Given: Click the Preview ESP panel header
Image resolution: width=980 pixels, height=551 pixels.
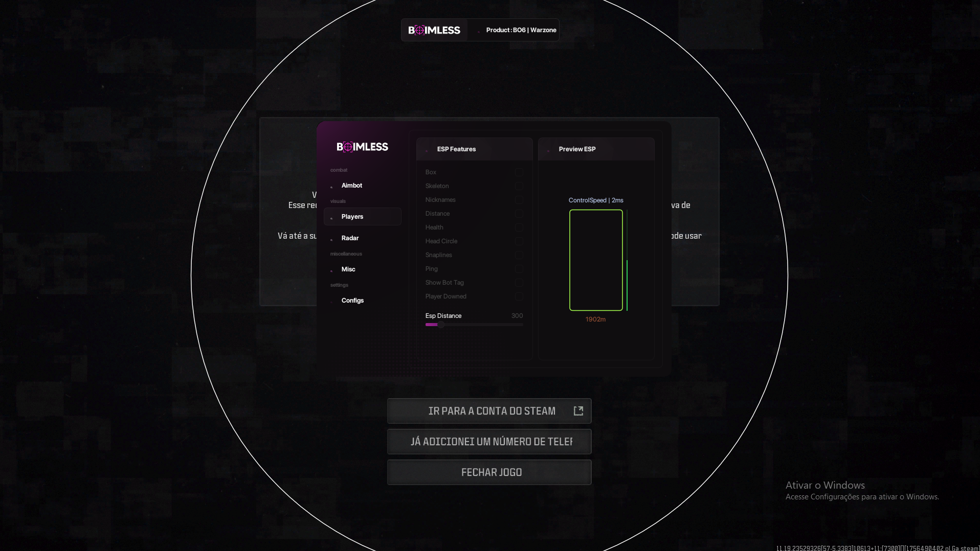Looking at the screenshot, I should (x=596, y=149).
